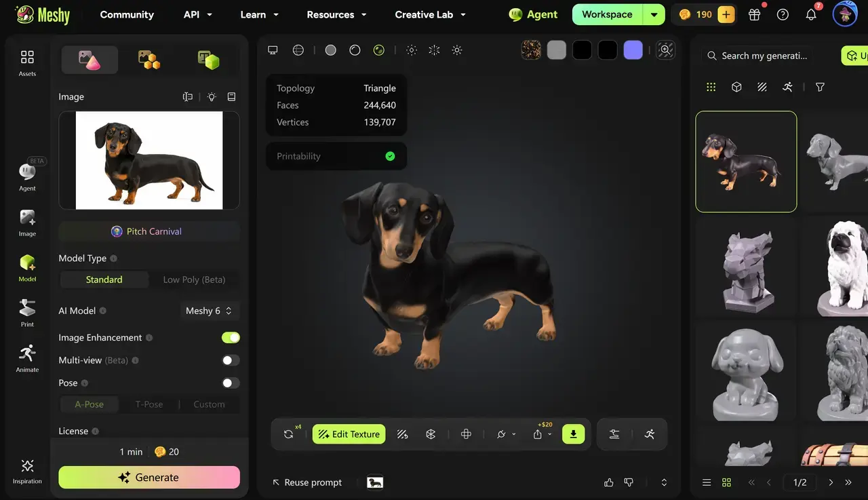Viewport: 868px width, 500px height.
Task: Expand the Resources menu
Action: (x=336, y=14)
